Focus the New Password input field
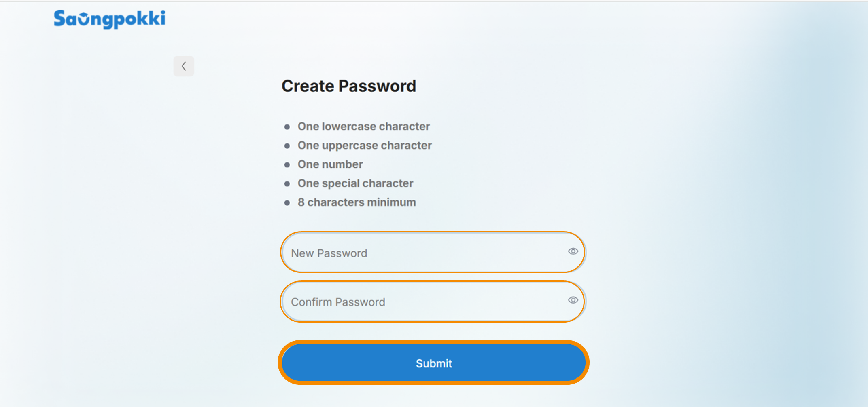Image resolution: width=868 pixels, height=407 pixels. tap(433, 252)
